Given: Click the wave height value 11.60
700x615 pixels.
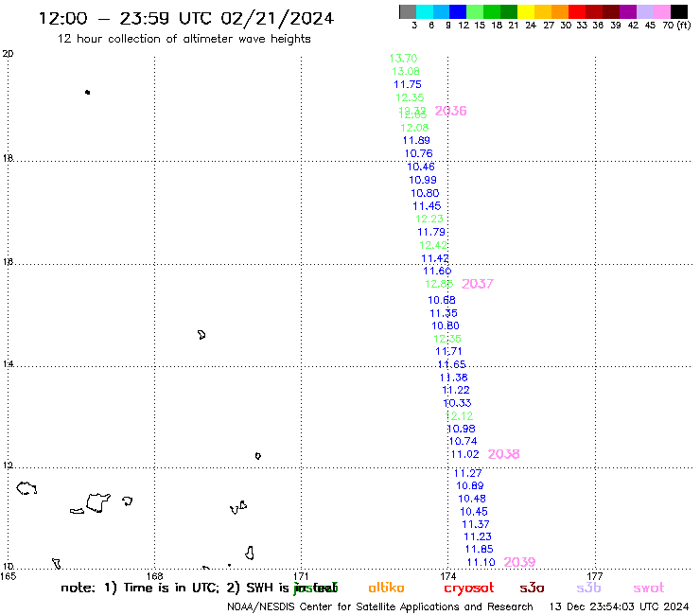Looking at the screenshot, I should click(437, 272).
